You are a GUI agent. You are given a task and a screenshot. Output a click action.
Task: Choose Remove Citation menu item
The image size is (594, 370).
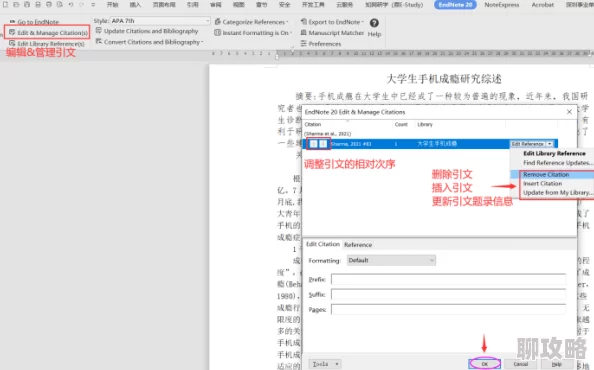click(x=552, y=175)
